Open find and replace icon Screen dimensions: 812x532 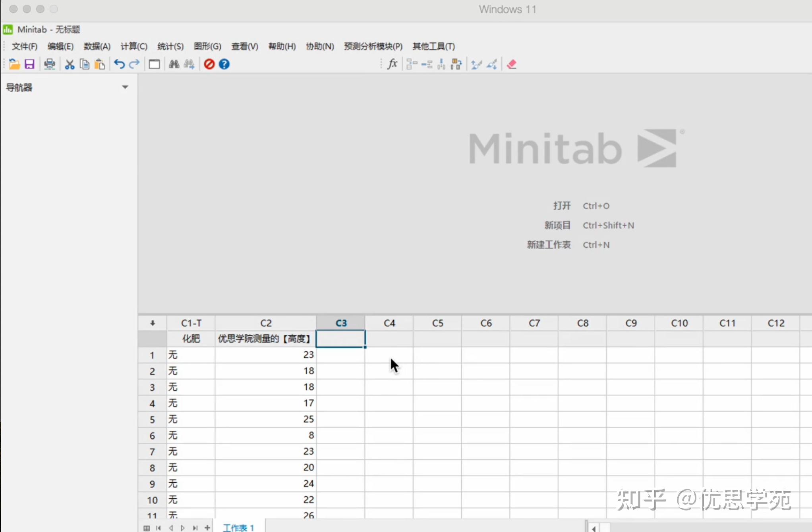pyautogui.click(x=189, y=64)
